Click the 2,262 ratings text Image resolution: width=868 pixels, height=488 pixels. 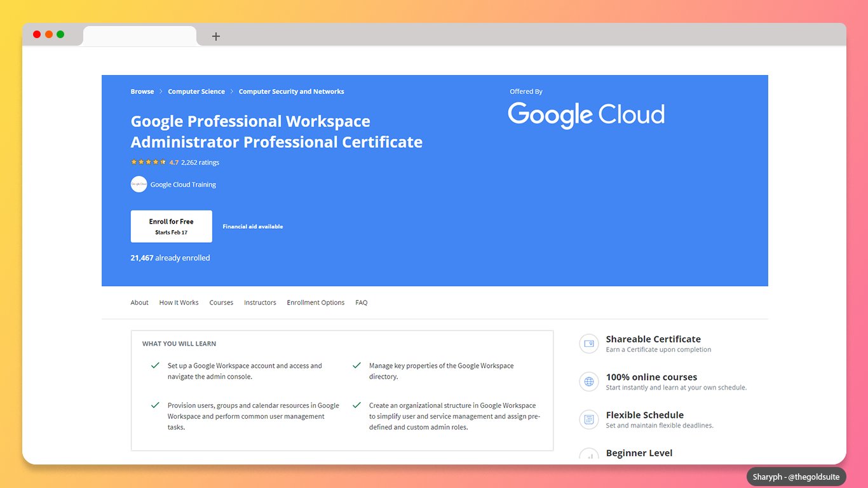(x=200, y=162)
